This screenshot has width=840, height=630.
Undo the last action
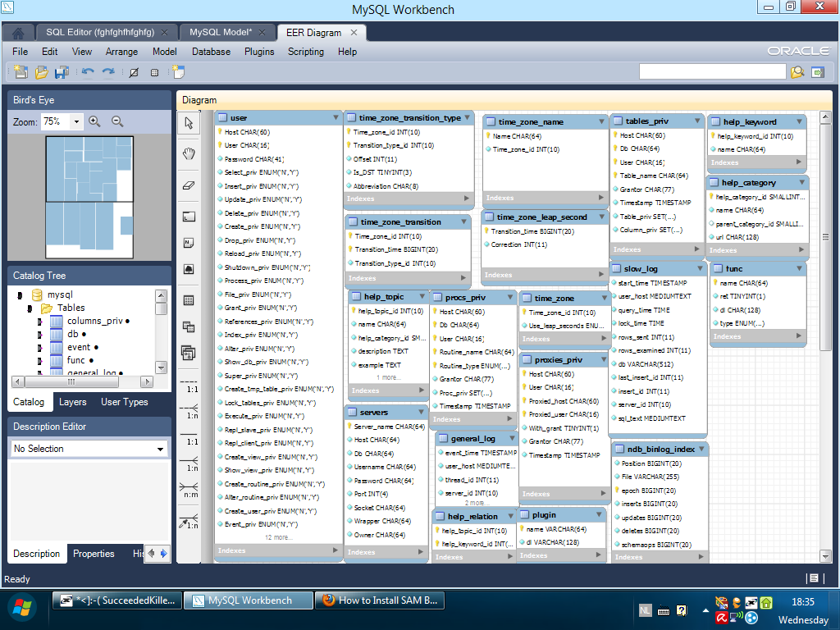point(88,72)
